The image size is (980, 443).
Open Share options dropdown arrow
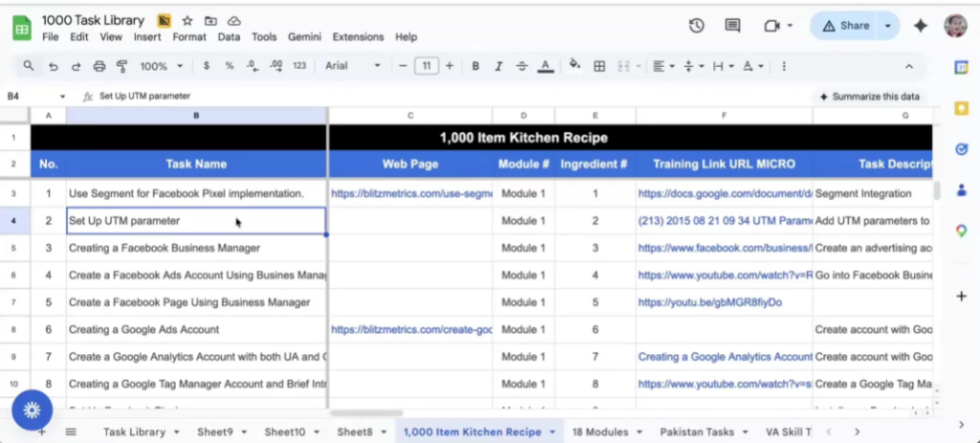pos(887,26)
